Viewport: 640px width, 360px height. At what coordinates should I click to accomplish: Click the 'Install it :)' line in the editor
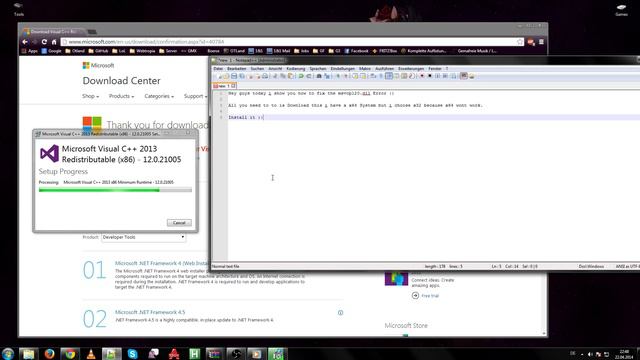[x=246, y=118]
